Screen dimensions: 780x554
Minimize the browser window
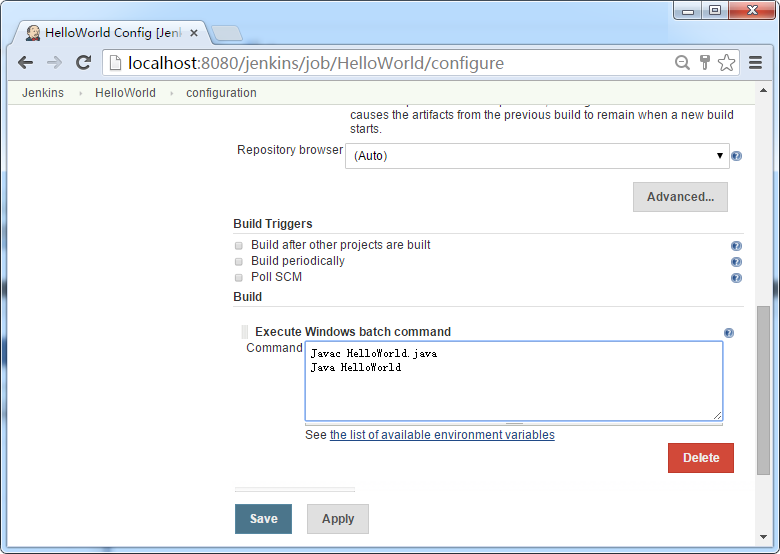click(x=688, y=10)
